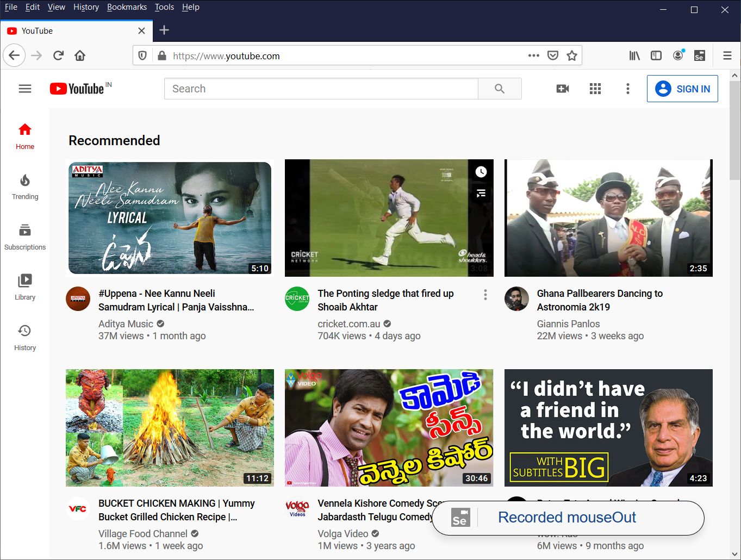741x560 pixels.
Task: Close the YouTube tab
Action: coord(141,31)
